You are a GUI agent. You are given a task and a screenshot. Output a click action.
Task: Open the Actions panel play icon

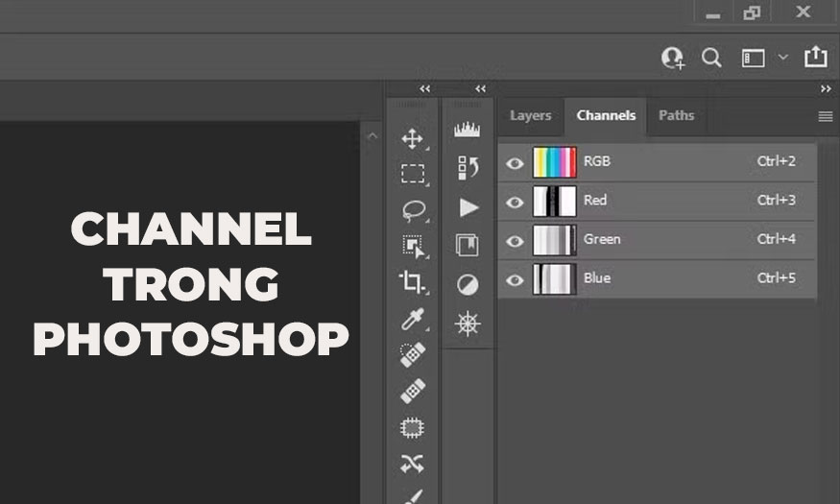point(468,207)
